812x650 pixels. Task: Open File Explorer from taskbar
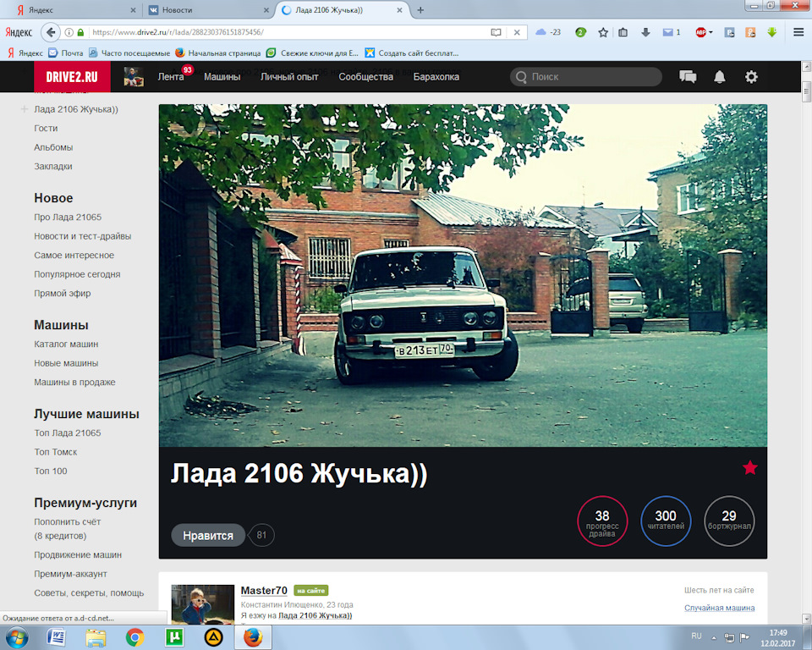click(x=96, y=637)
